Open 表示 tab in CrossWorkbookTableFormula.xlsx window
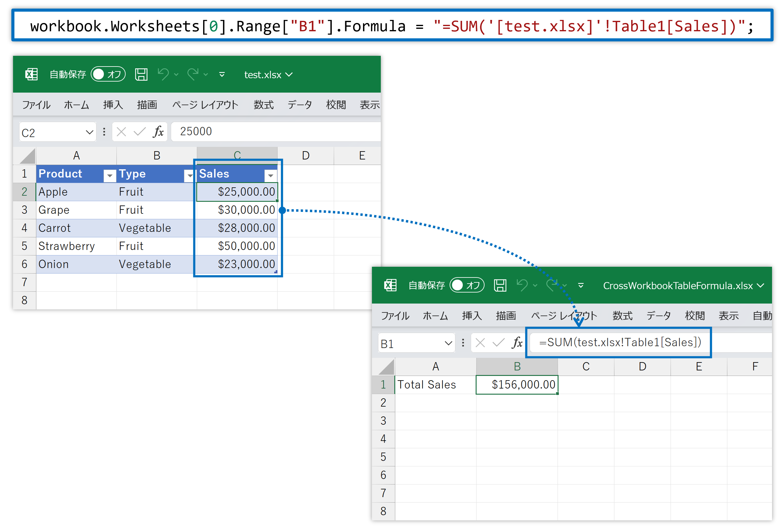Viewport: 784px width, 532px height. (728, 316)
